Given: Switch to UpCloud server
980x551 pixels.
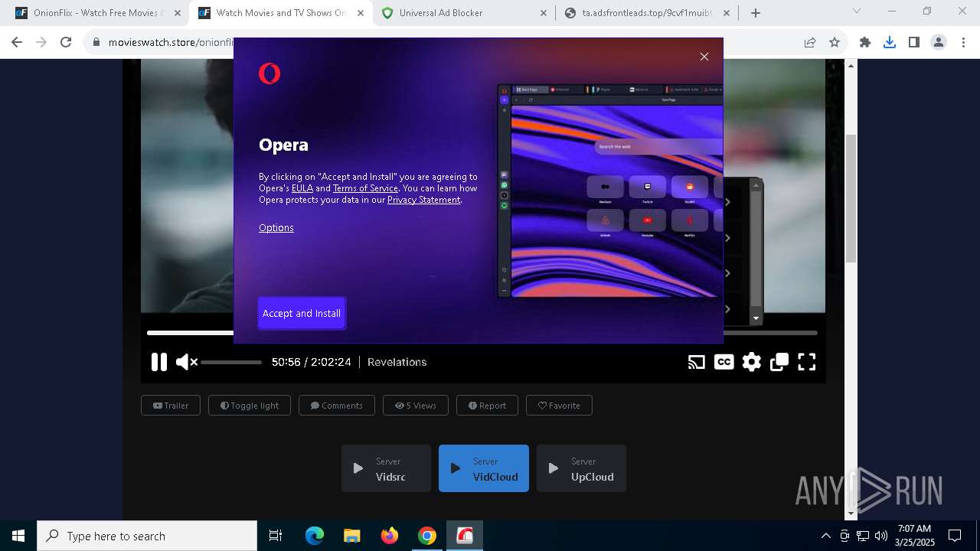Looking at the screenshot, I should click(581, 468).
